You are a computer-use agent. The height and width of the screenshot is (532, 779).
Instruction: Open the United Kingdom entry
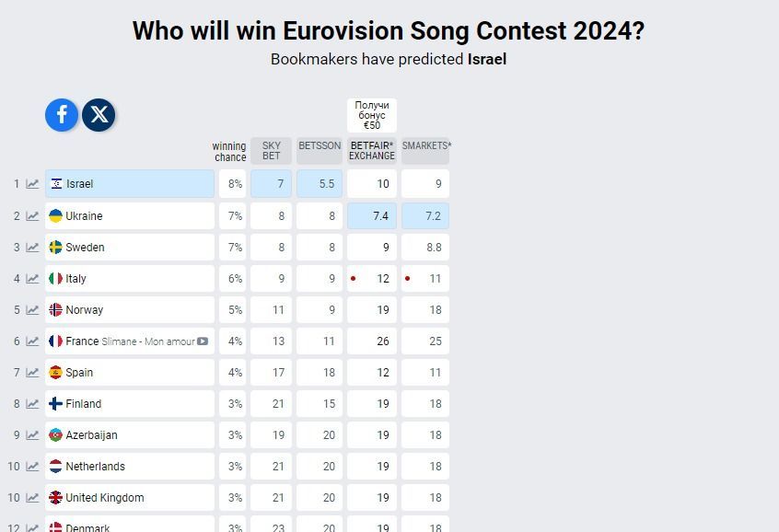[104, 498]
